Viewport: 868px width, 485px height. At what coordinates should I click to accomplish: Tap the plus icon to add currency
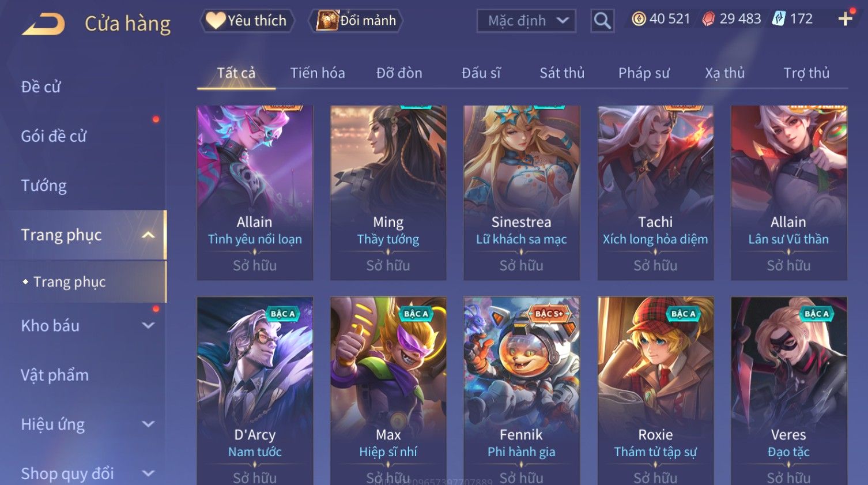[845, 19]
